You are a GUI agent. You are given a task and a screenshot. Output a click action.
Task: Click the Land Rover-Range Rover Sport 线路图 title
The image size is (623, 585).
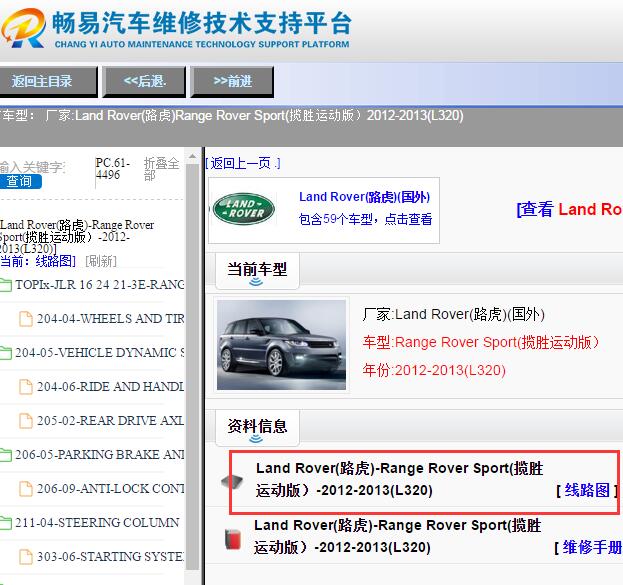[x=399, y=479]
